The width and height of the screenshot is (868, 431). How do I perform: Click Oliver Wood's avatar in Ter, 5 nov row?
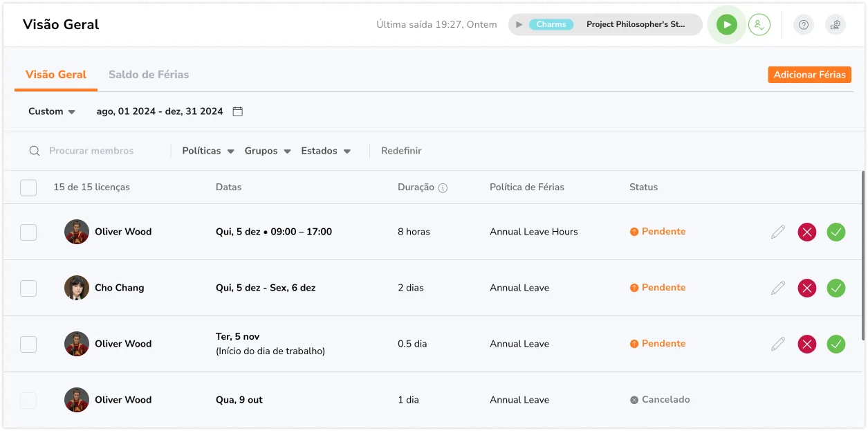77,344
